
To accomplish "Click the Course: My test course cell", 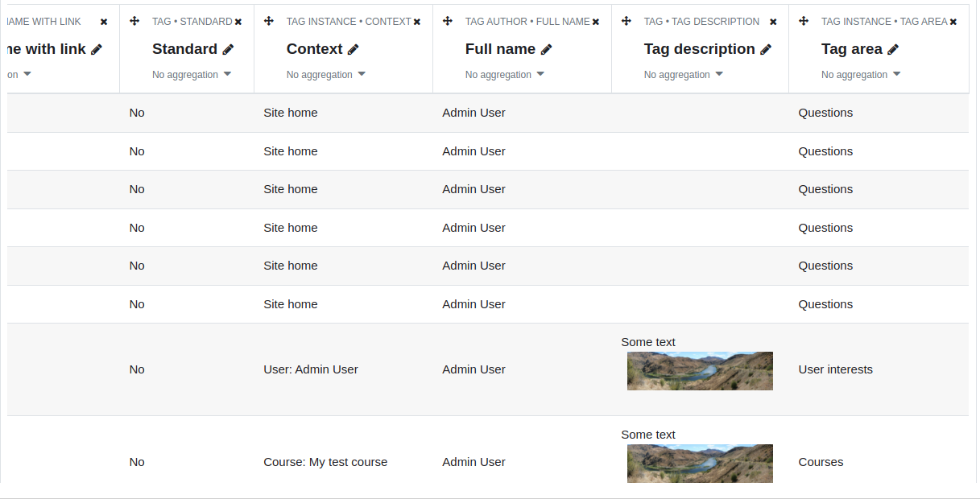I will [x=325, y=462].
